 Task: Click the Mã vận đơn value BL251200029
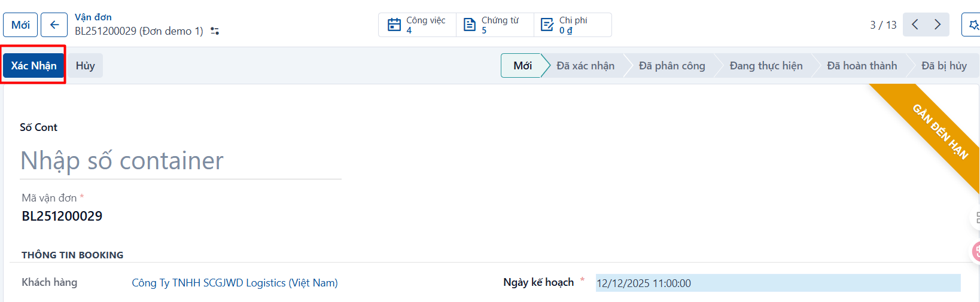62,216
